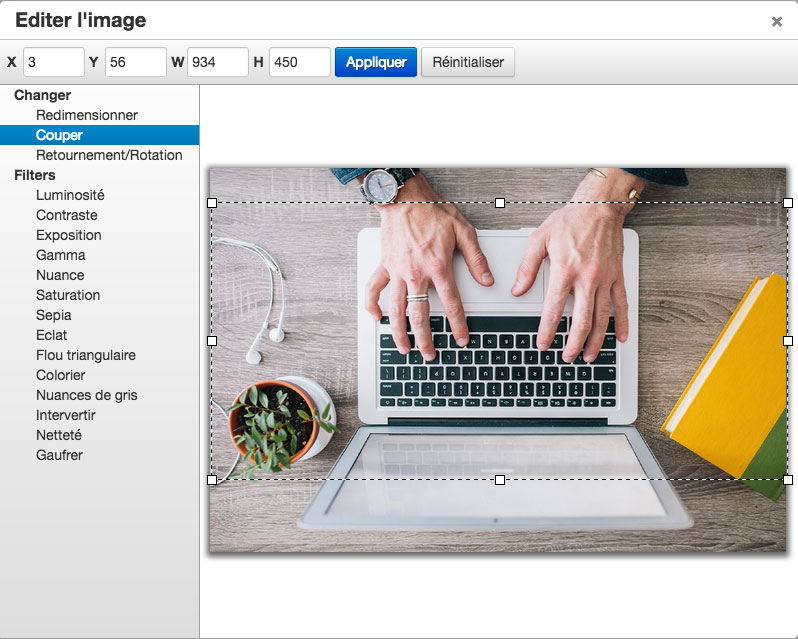798x639 pixels.
Task: Click the top-center crop handle
Action: (x=500, y=203)
